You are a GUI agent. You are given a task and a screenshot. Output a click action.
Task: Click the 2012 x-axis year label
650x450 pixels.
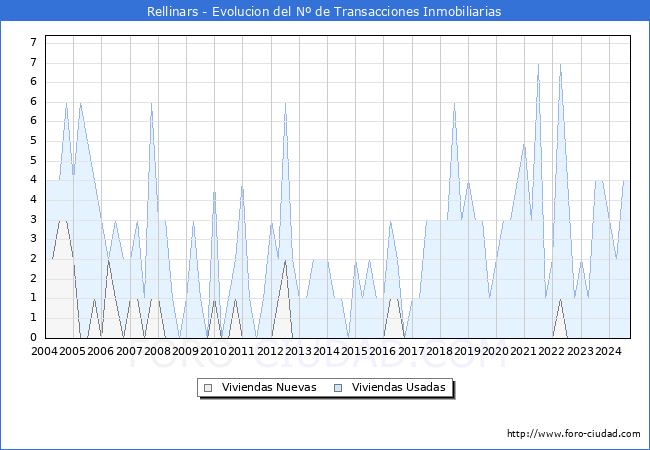pyautogui.click(x=270, y=351)
